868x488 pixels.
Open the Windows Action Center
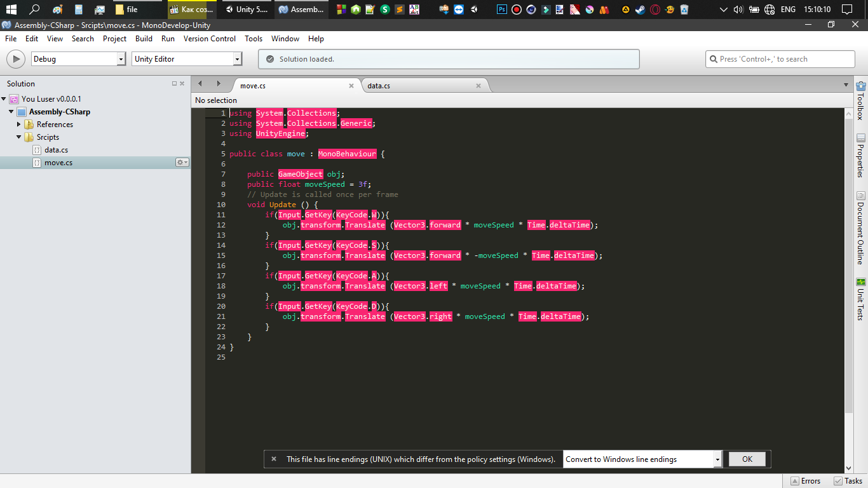[x=846, y=10]
